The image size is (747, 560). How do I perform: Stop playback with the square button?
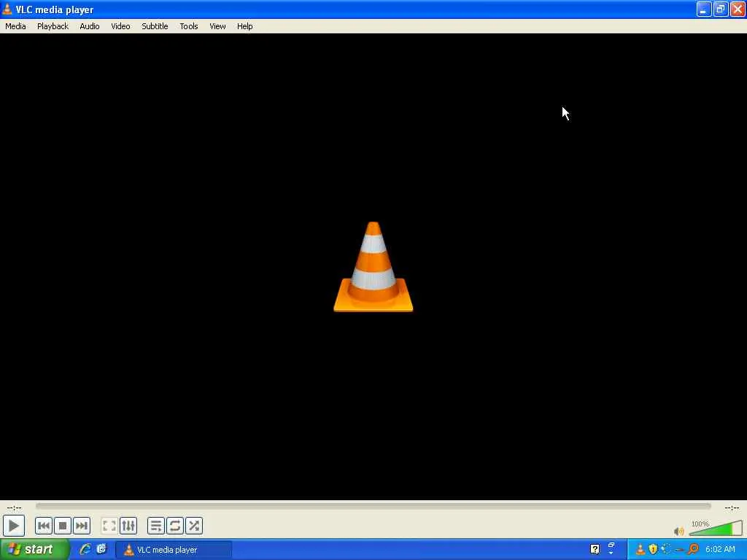(63, 526)
